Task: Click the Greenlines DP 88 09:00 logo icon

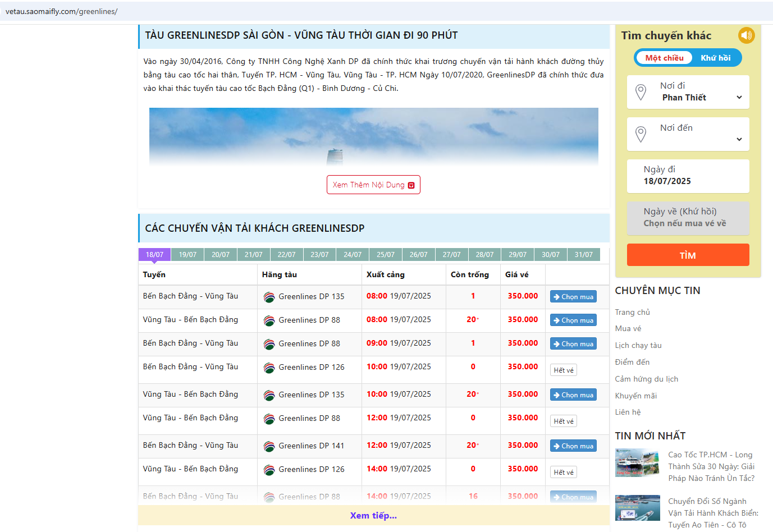Action: click(x=269, y=344)
